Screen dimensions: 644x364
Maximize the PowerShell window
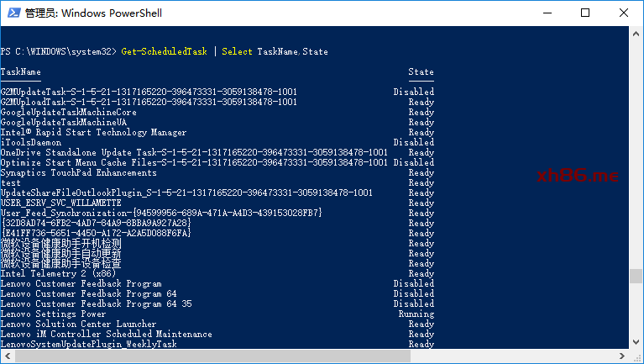[x=585, y=13]
